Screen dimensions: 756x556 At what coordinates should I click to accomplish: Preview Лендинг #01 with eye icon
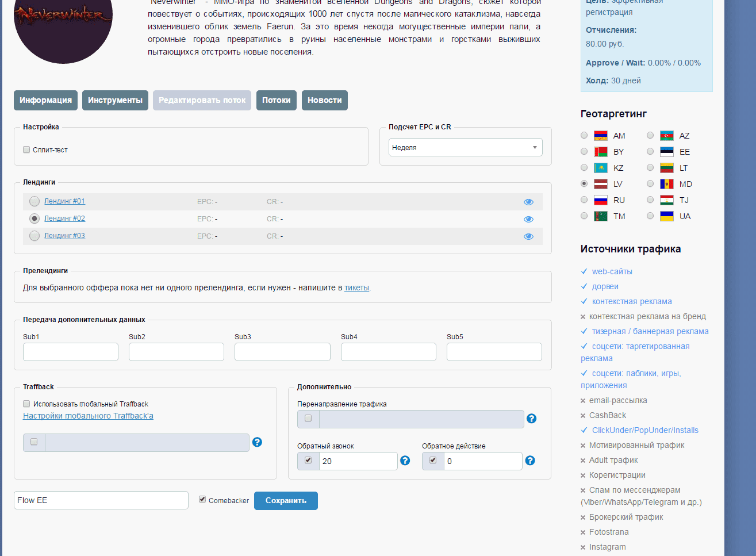528,202
